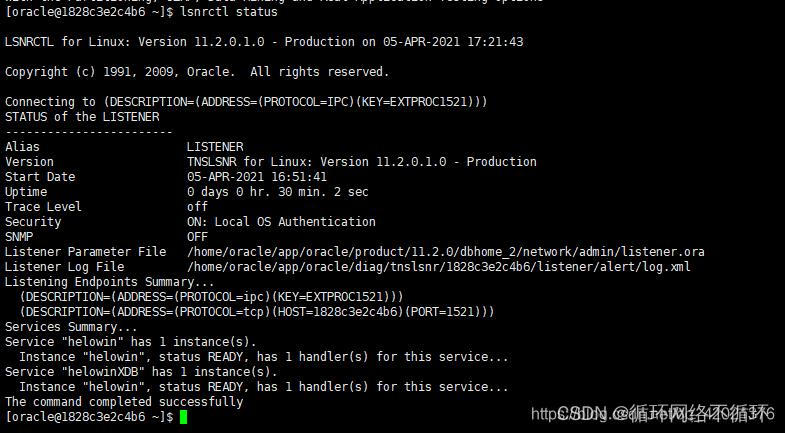
Task: Click the SNMP "OFF" value
Action: [197, 237]
